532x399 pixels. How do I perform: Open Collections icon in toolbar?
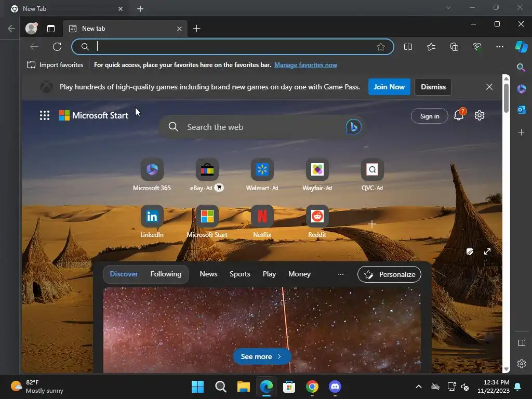(454, 47)
